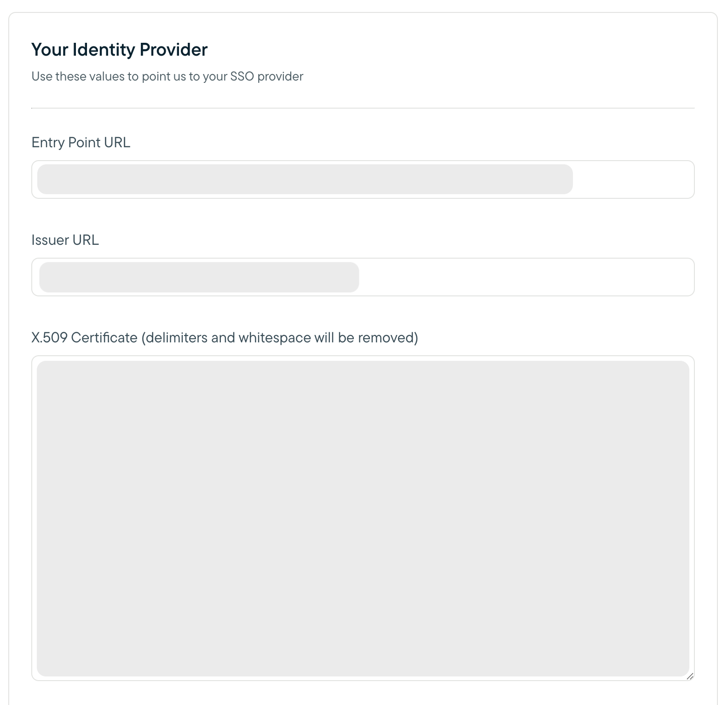The image size is (728, 705).
Task: Click the "Issuer URL" label
Action: (x=65, y=240)
